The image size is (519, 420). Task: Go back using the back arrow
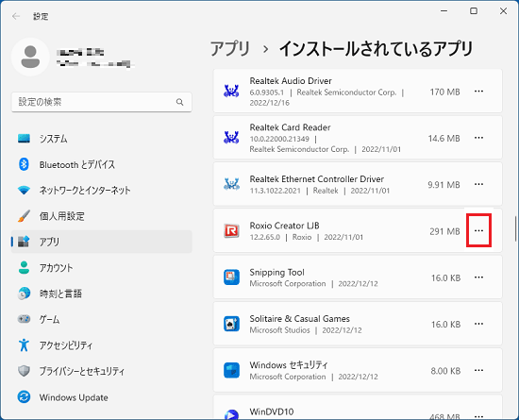point(15,16)
